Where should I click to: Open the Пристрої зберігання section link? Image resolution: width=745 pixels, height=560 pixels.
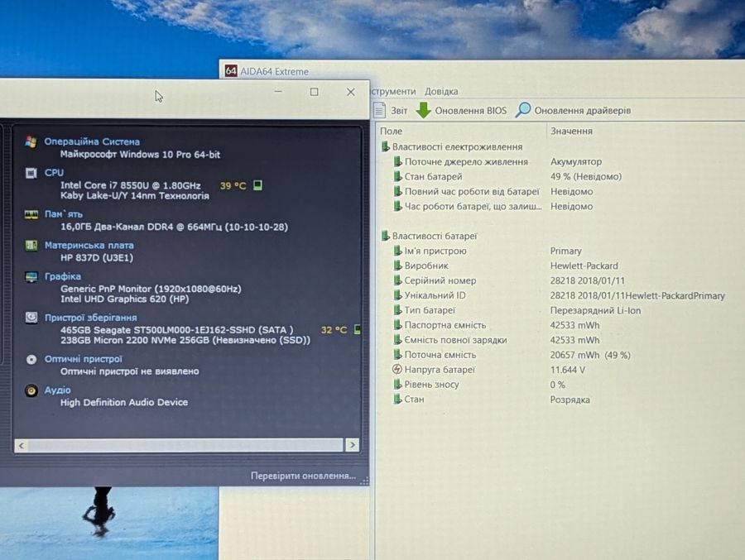[90, 318]
